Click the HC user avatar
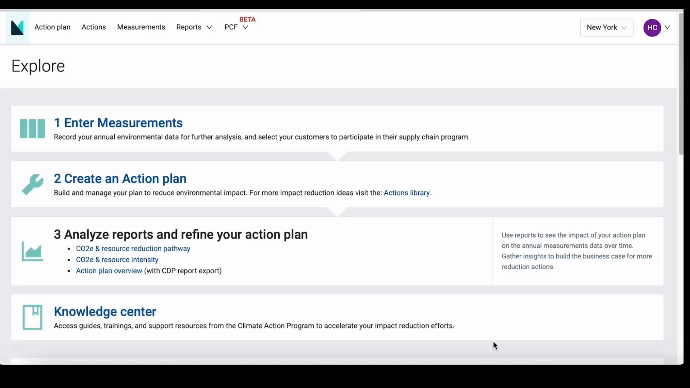Viewport: 690px width, 388px height. [652, 28]
